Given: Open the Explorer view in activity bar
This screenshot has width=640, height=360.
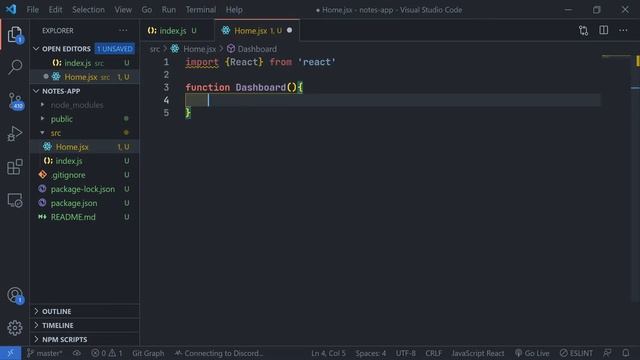Looking at the screenshot, I should pos(15,35).
